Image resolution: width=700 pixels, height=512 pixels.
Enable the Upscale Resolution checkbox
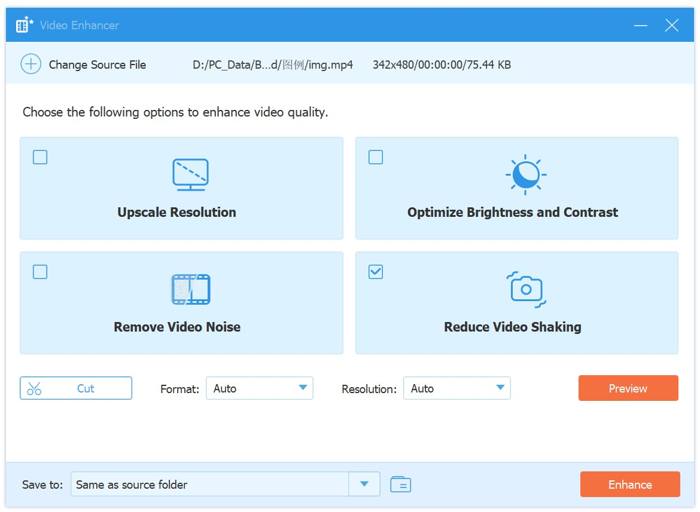(40, 157)
